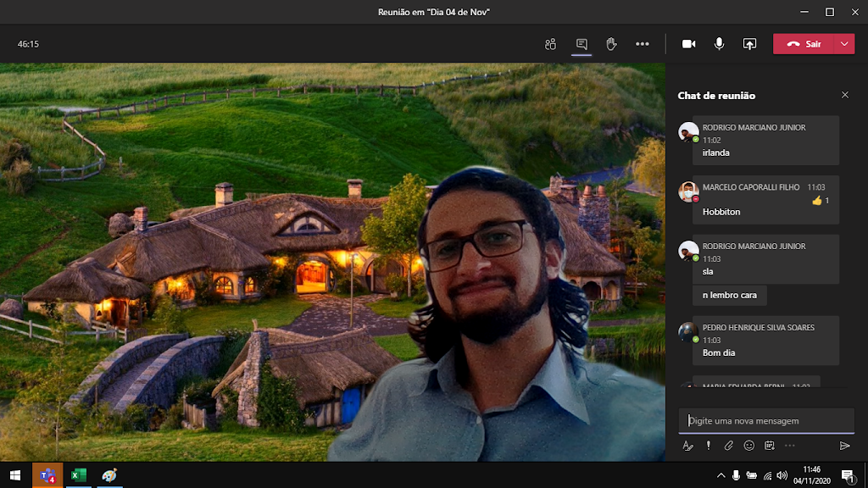Show hidden system tray icons
868x488 pixels.
tap(721, 475)
